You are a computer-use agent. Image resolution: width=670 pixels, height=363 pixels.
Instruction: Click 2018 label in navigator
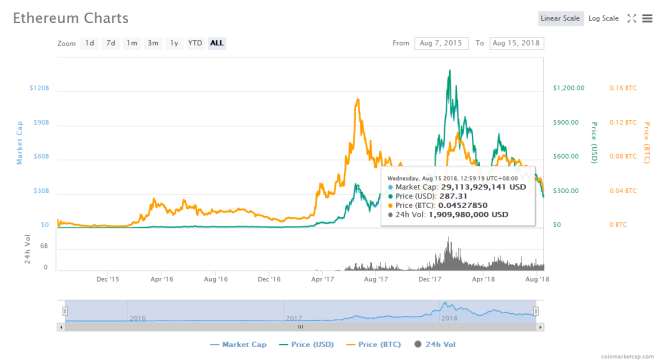click(450, 318)
